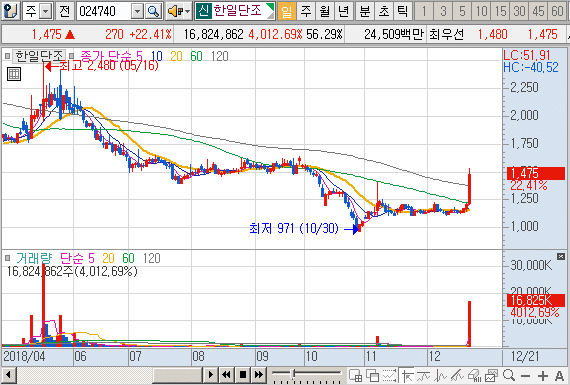Screen dimensions: 570x385
Task: Expand the speaker alert dropdown arrow
Action: tap(188, 11)
